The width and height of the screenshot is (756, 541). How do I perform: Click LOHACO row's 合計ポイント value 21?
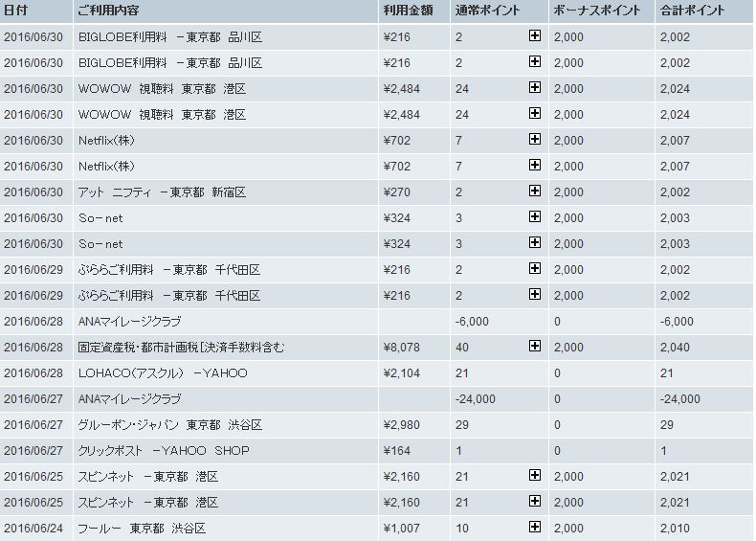[667, 373]
